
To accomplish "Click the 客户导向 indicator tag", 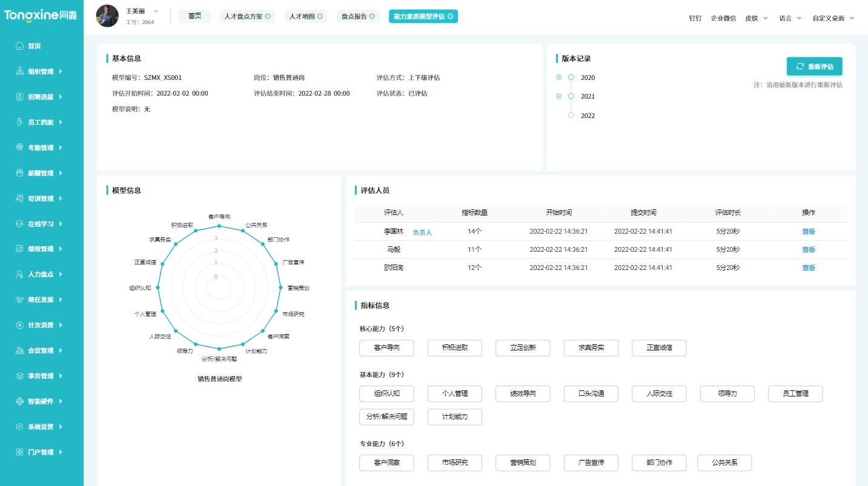I will pos(386,348).
